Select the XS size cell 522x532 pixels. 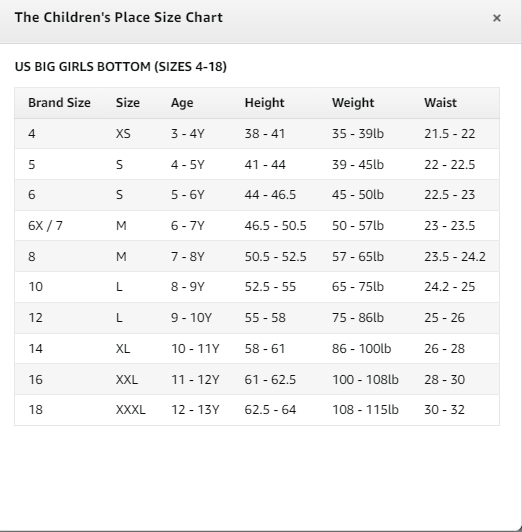[123, 134]
